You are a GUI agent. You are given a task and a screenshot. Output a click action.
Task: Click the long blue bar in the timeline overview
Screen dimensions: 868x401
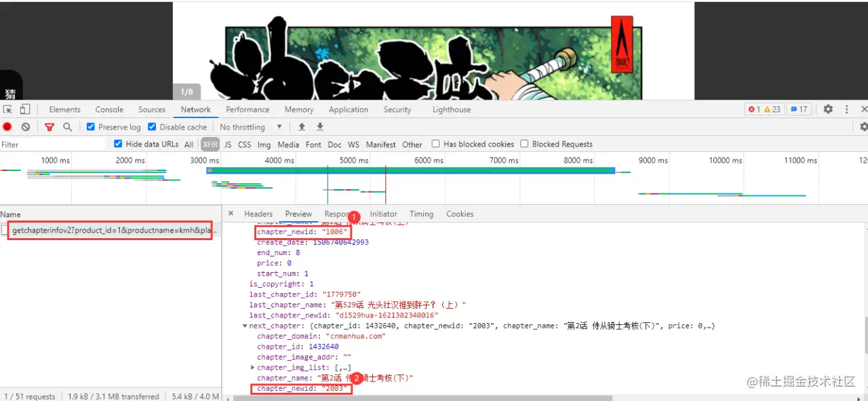click(411, 170)
